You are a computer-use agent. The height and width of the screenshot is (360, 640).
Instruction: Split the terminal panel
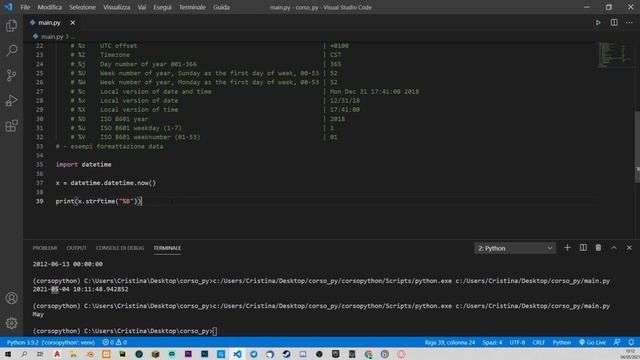(x=583, y=248)
